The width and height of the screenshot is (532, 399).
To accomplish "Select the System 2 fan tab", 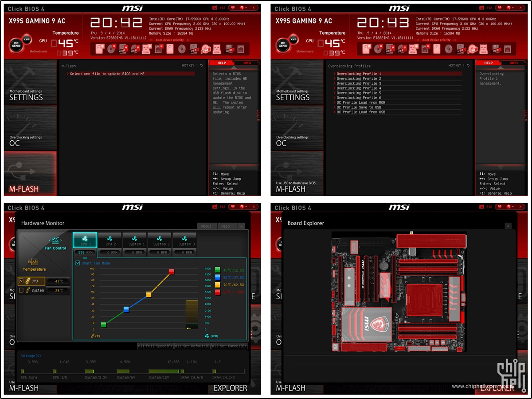I will (x=160, y=241).
